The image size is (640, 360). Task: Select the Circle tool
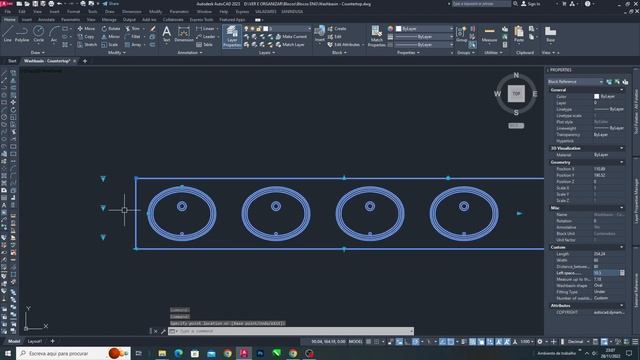point(38,34)
